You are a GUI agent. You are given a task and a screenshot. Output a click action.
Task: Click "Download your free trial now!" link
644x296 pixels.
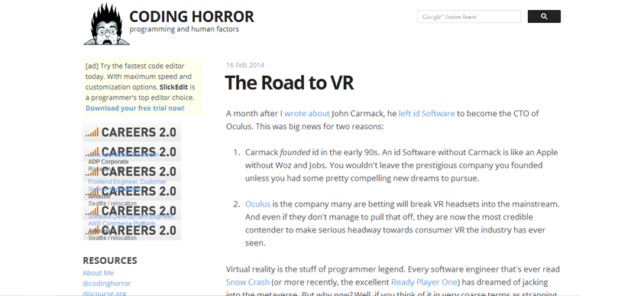135,108
